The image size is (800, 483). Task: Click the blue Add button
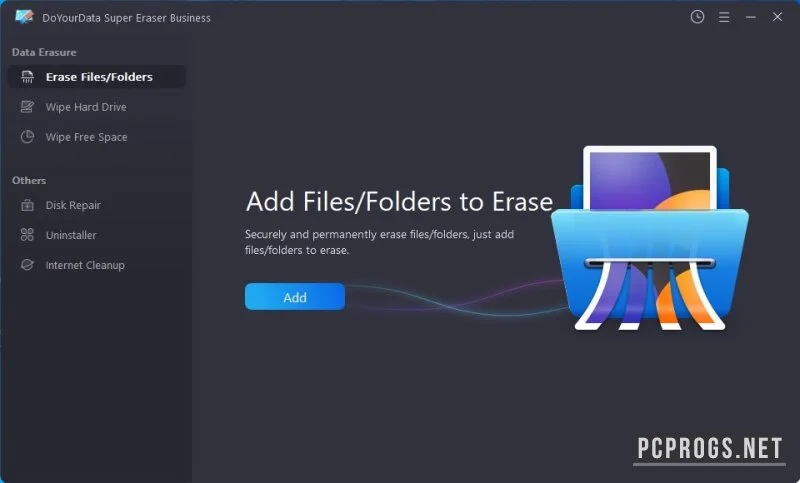(295, 297)
